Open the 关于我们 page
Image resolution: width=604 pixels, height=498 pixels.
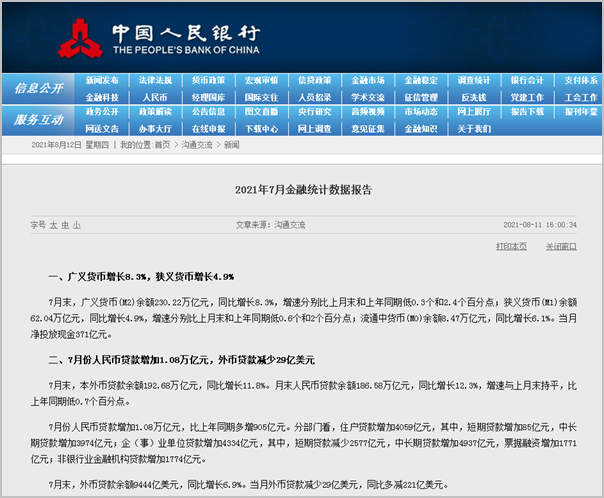click(474, 128)
